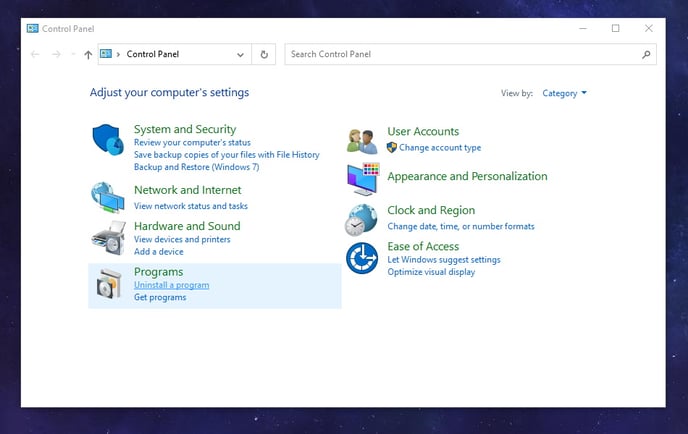The image size is (688, 434).
Task: Open Network and Internet heading
Action: 187,190
